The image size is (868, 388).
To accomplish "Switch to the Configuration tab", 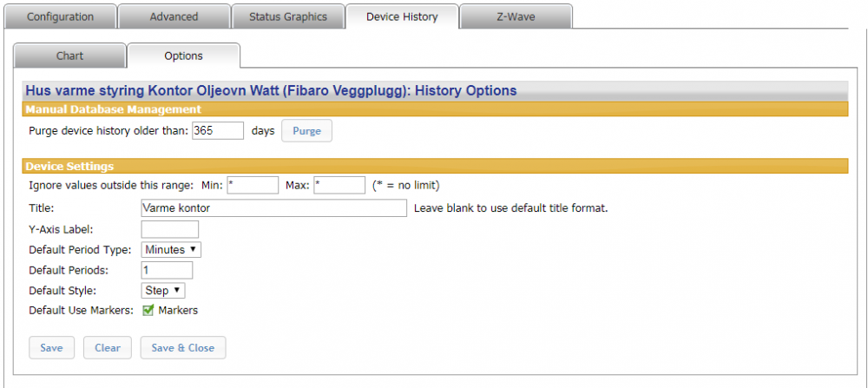I will [60, 16].
